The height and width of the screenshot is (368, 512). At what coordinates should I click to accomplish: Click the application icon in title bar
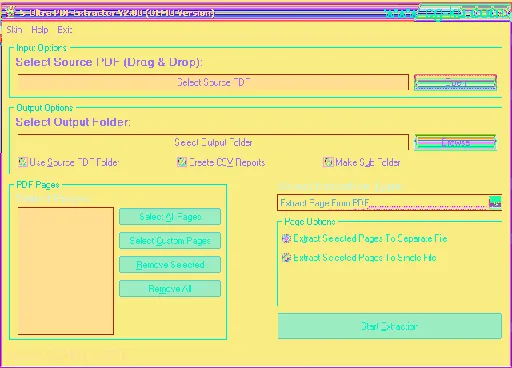pos(10,13)
